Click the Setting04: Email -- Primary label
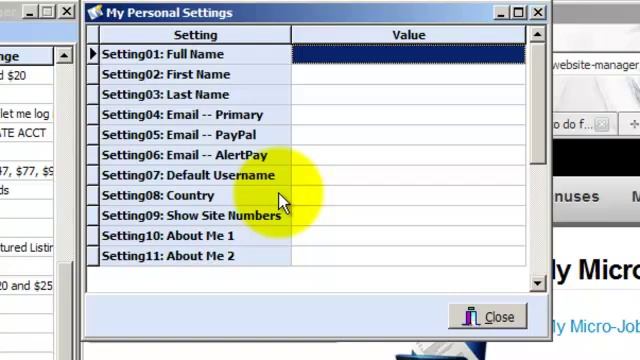The image size is (640, 360). 182,115
